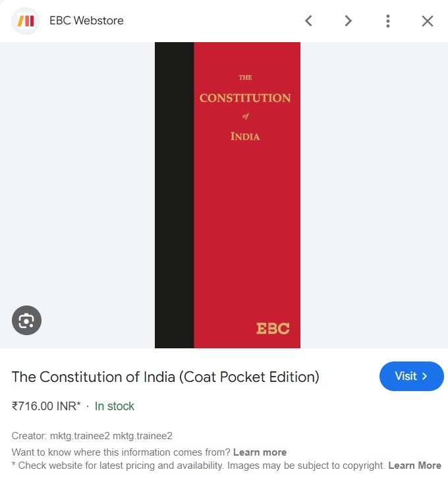The height and width of the screenshot is (480, 448).
Task: Click the pricing and availability disclaimer text
Action: [198, 466]
